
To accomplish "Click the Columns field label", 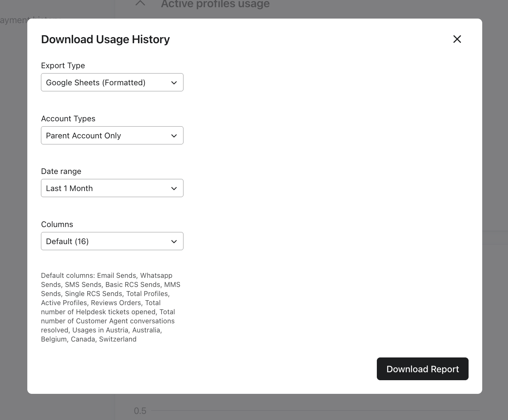I will [x=57, y=224].
